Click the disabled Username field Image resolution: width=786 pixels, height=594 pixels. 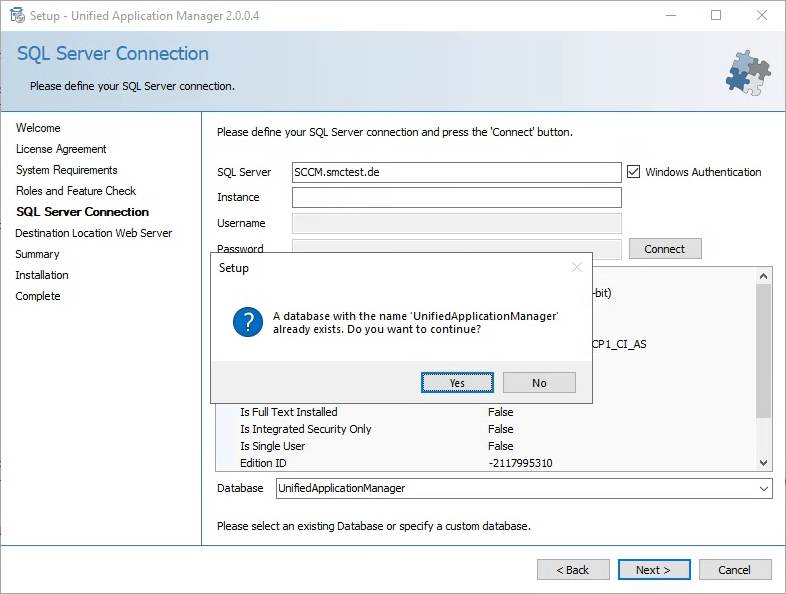(457, 223)
